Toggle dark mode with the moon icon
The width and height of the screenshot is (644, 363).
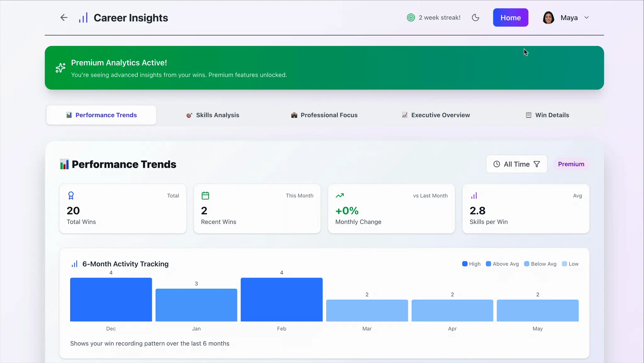point(475,18)
